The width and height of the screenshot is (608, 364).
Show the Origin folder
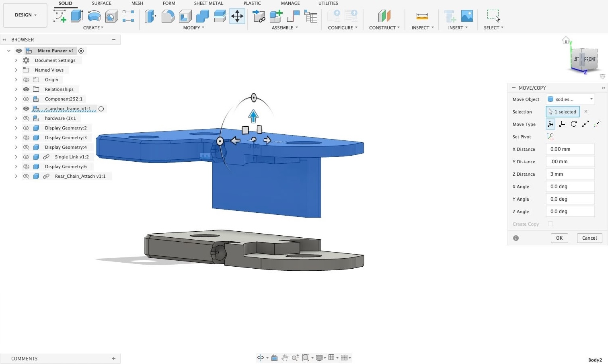tap(26, 80)
